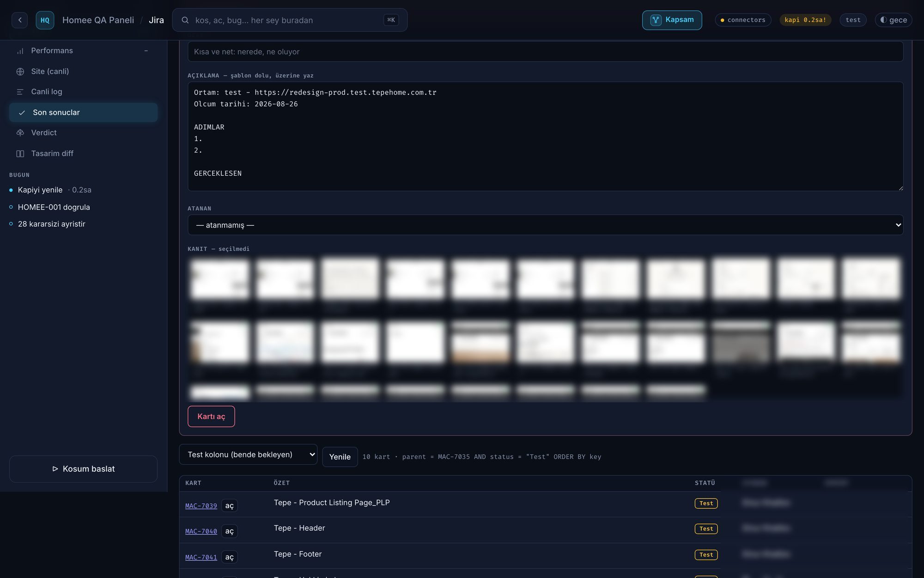Viewport: 924px width, 578px height.
Task: Click into the Açıklama description textarea
Action: [x=545, y=136]
